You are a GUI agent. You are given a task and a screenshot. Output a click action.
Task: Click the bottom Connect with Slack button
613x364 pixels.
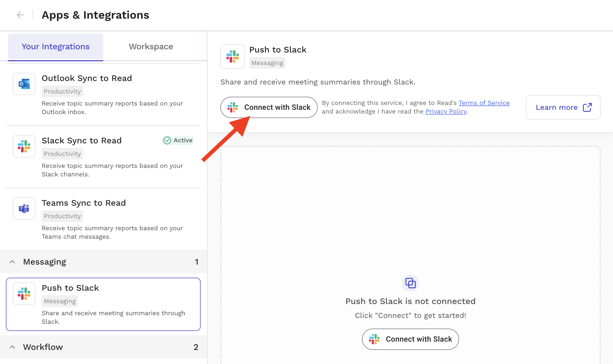410,339
